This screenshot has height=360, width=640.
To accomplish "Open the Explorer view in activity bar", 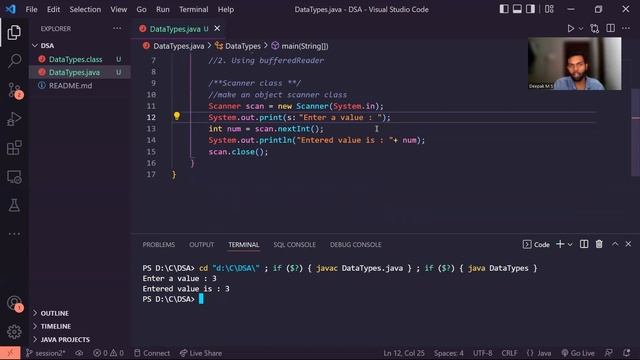I will [x=14, y=33].
